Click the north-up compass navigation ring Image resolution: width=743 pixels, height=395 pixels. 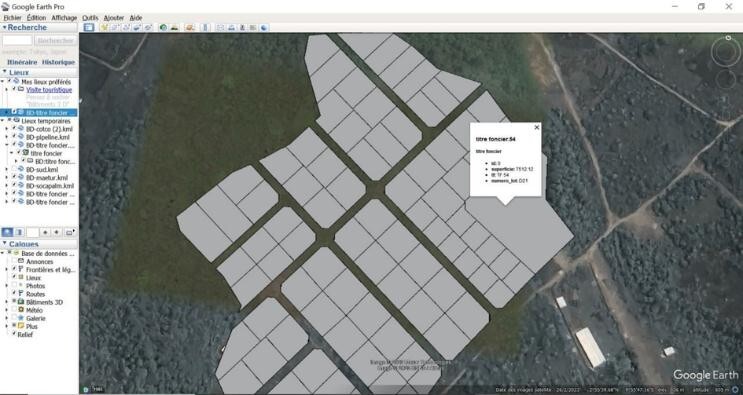726,51
